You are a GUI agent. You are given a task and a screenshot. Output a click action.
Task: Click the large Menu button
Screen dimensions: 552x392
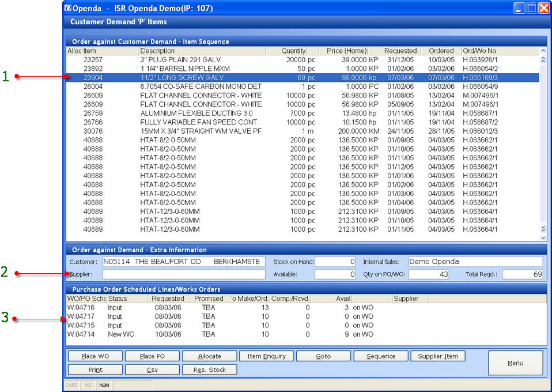[x=515, y=363]
